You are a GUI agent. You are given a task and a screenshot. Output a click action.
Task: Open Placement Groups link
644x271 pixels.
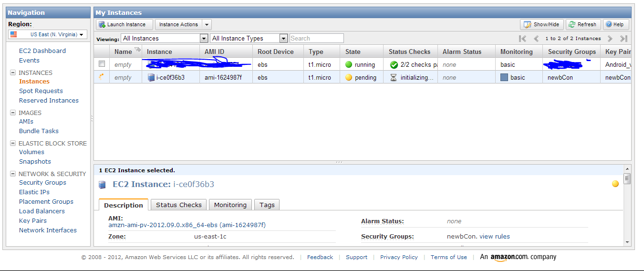coord(46,201)
